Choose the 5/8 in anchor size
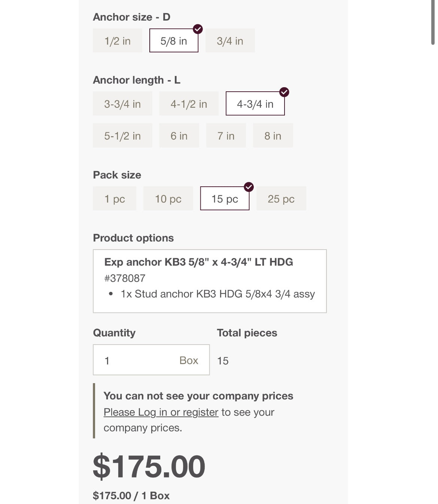The image size is (438, 504). pyautogui.click(x=174, y=41)
